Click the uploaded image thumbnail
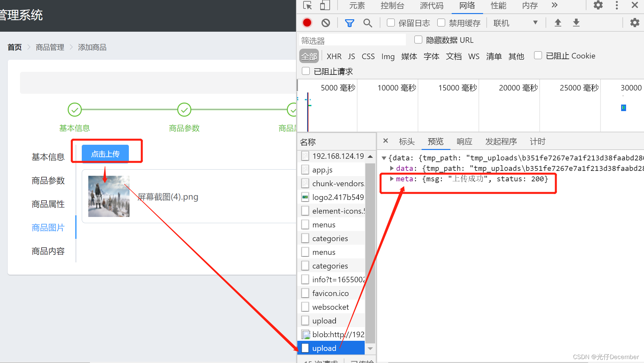This screenshot has width=644, height=363. click(109, 196)
